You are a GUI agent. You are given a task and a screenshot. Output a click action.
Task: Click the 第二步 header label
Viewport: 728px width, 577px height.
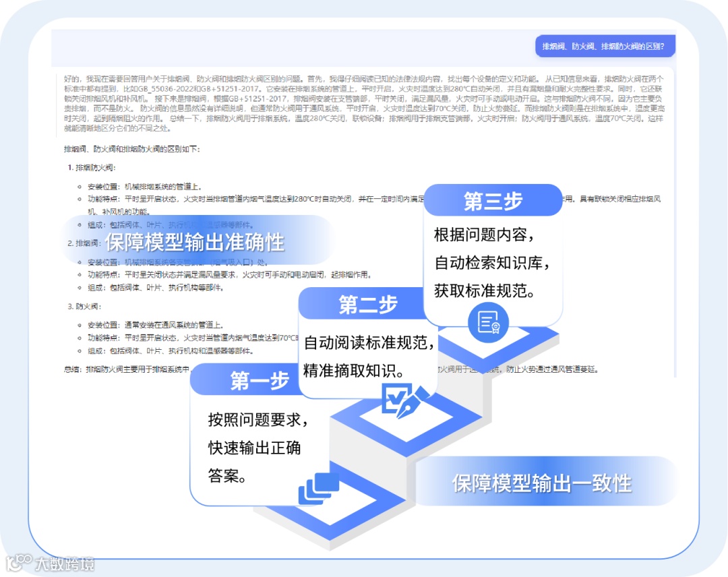(x=368, y=304)
